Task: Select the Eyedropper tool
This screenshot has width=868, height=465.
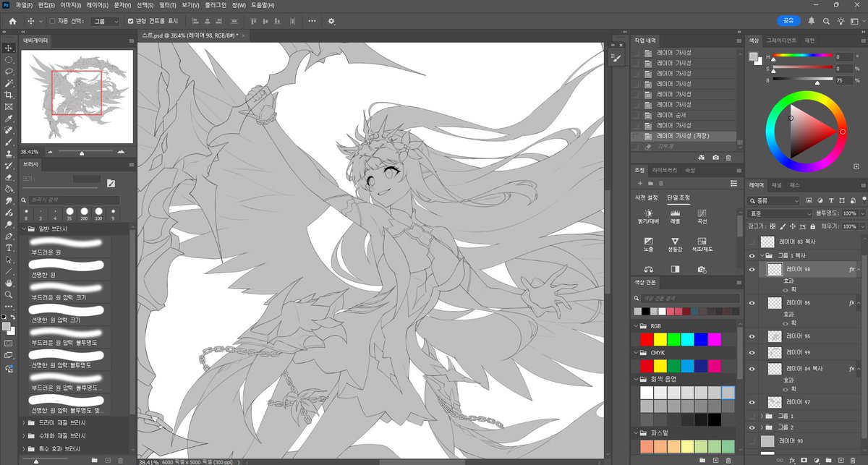Action: point(9,119)
